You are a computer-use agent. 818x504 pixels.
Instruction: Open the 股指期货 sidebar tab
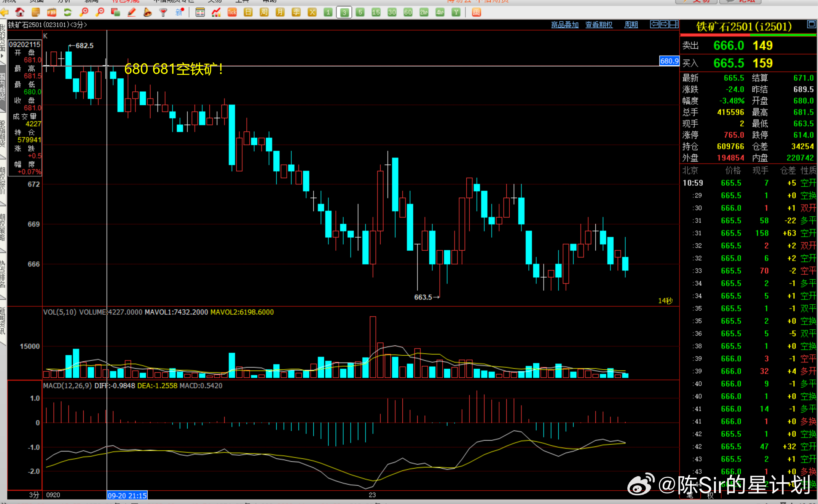[3, 134]
